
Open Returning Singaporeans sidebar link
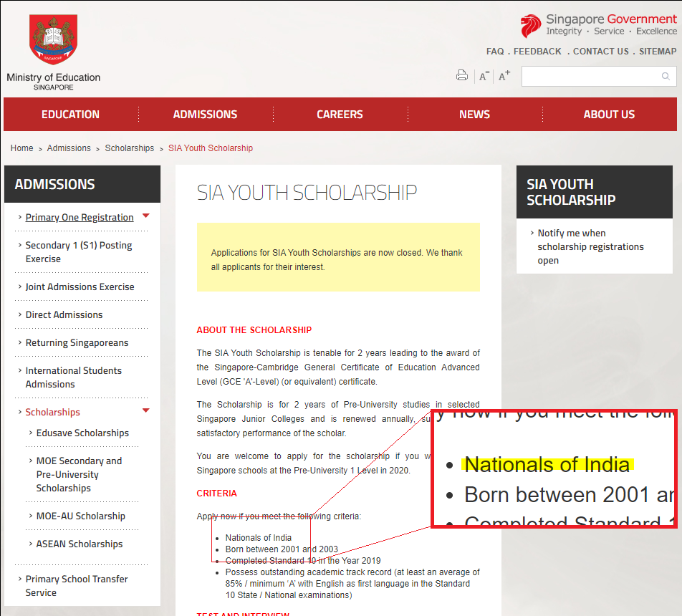77,343
